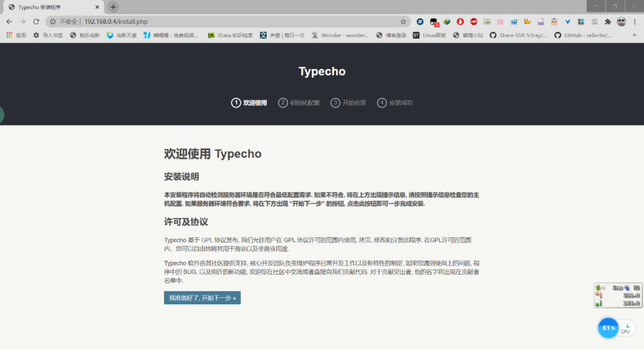Reload the current page

[36, 21]
